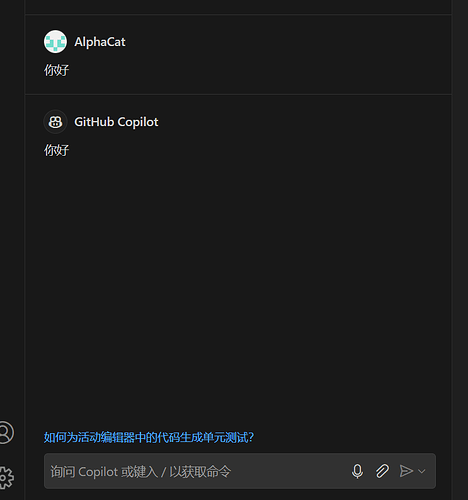468x500 pixels.
Task: Click blank space right of input icons
Action: coord(431,471)
